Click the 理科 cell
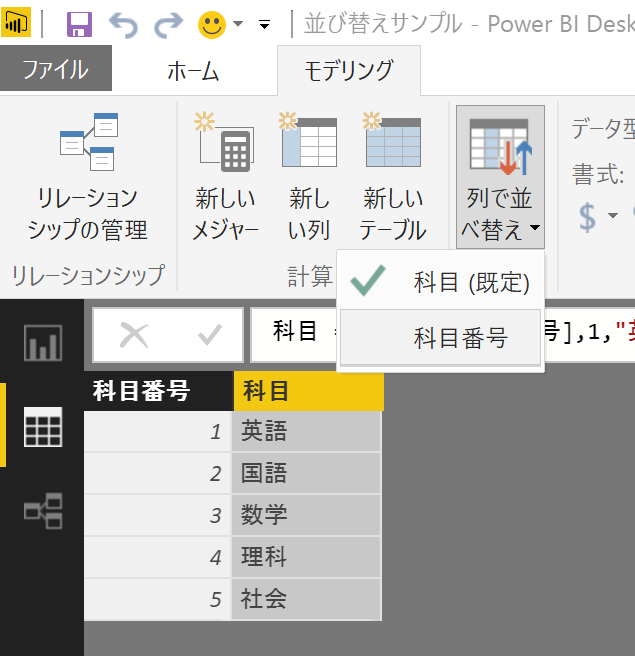The width and height of the screenshot is (635, 656). (306, 557)
